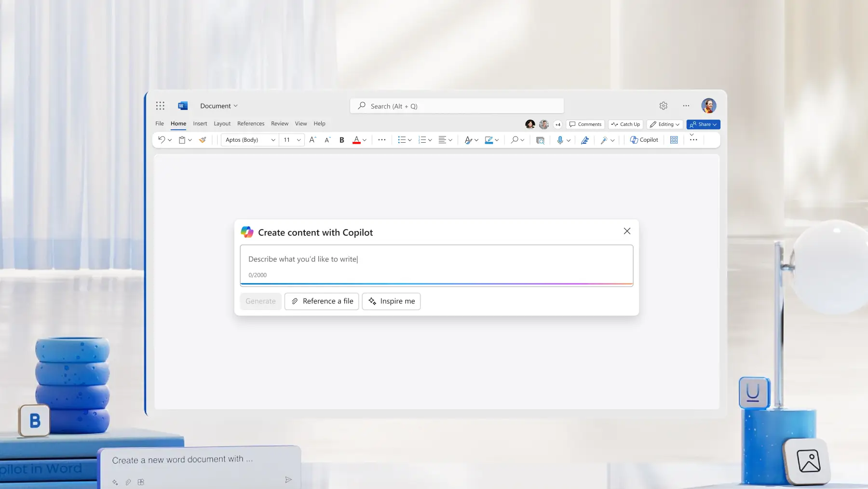Screen dimensions: 868x489
Task: Toggle the bulleted list
Action: point(402,140)
